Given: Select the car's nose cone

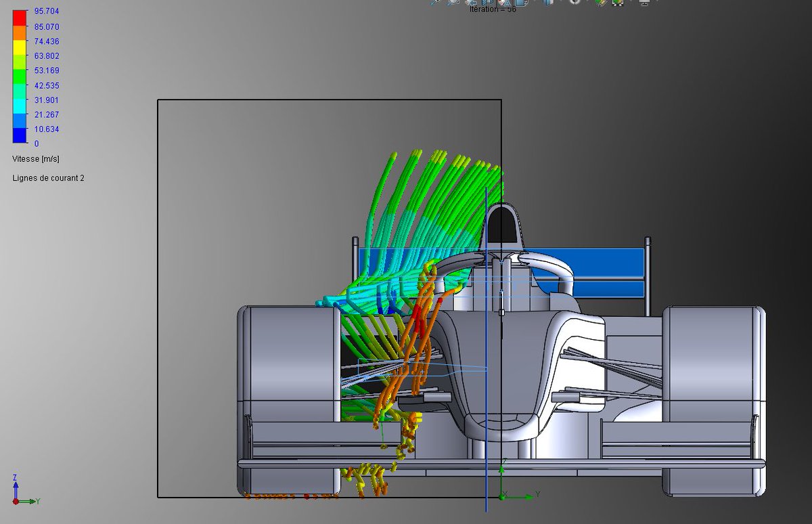Looking at the screenshot, I should pyautogui.click(x=501, y=427).
